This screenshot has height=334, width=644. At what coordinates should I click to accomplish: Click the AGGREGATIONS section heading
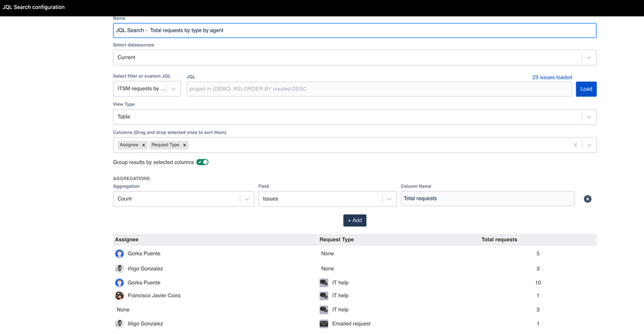point(132,179)
